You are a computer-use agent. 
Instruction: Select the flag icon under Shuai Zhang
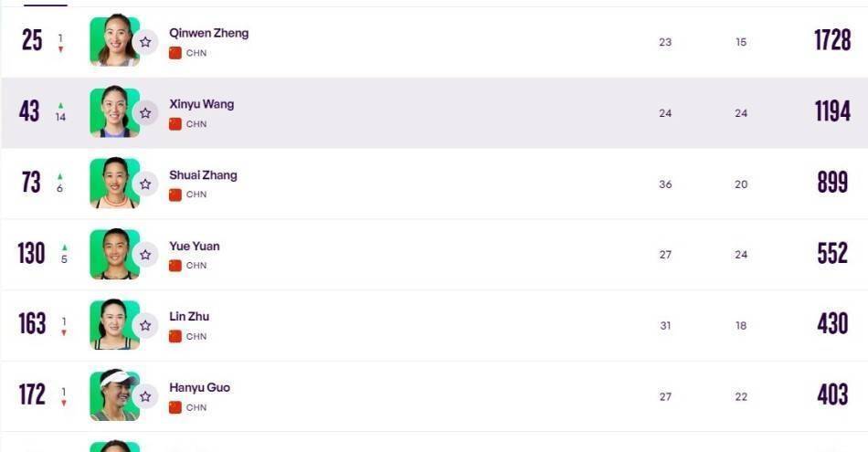tap(175, 194)
